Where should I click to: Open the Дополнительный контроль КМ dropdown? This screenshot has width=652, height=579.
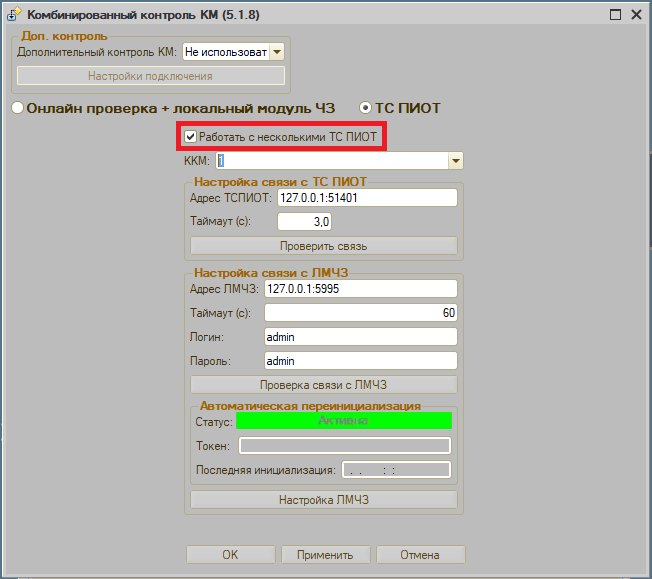pos(277,52)
